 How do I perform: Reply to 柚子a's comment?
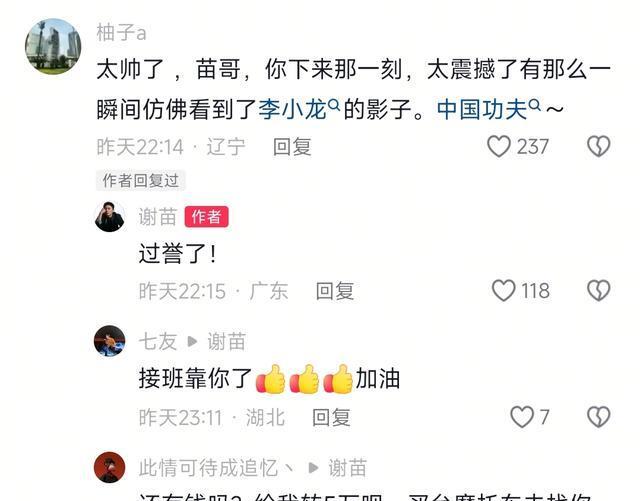[x=292, y=147]
